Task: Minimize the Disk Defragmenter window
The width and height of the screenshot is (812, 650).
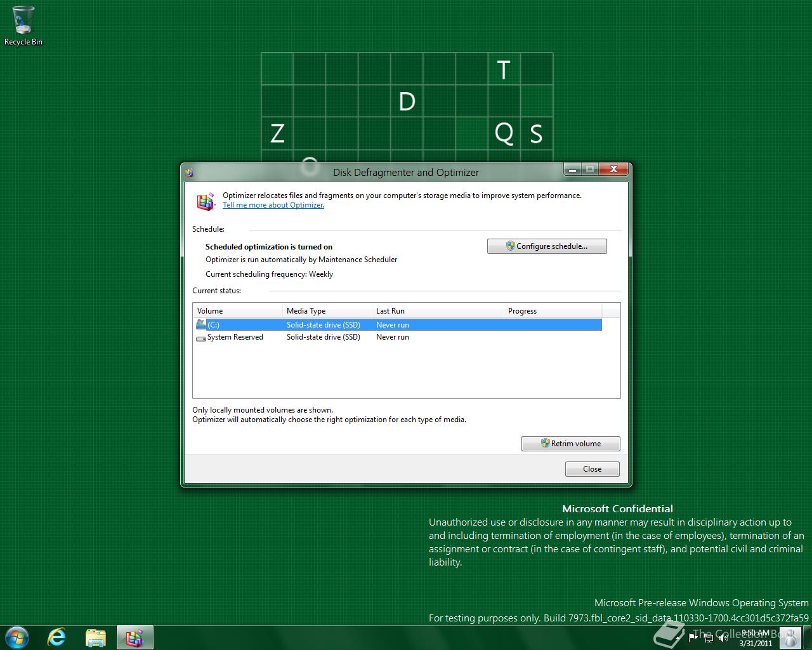Action: 573,169
